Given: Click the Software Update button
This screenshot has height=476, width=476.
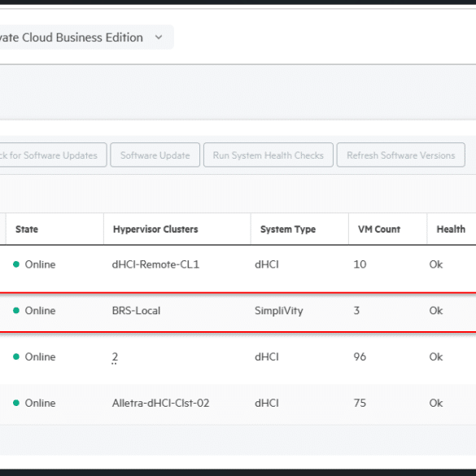Looking at the screenshot, I should pos(155,155).
